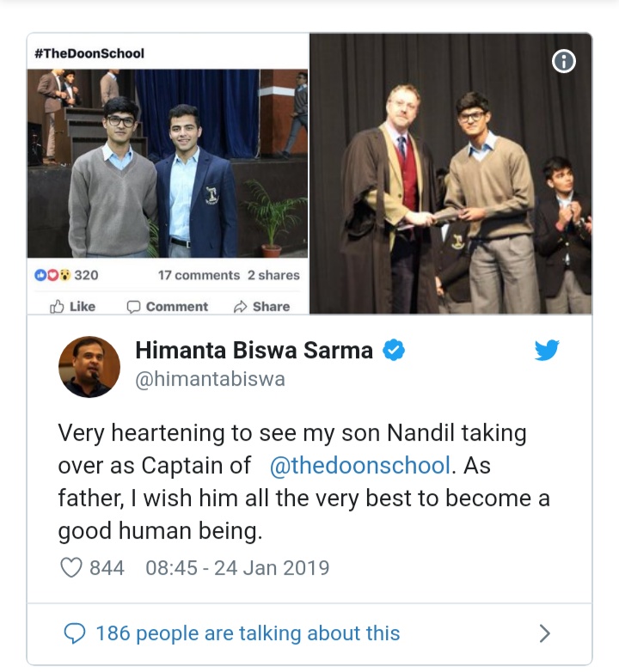Image resolution: width=619 pixels, height=672 pixels.
Task: Click the speech bubble conversation icon
Action: point(75,633)
